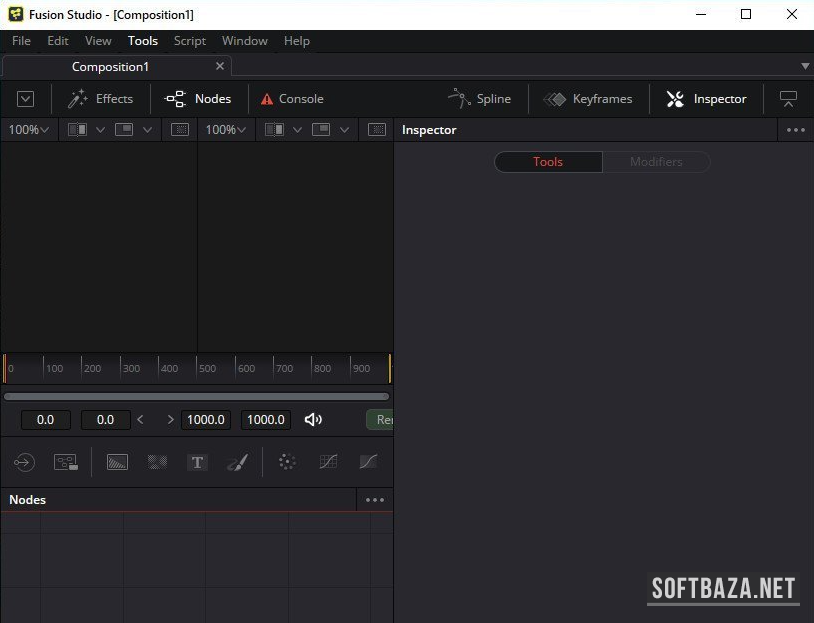Screen dimensions: 814x623
Task: Select the Text+ tool icon
Action: coord(197,462)
